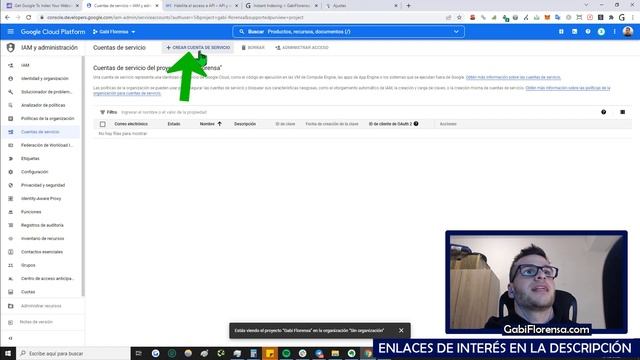Switch to the Instant Indexing browser tab
Screen dimensions: 640x360
point(281,6)
